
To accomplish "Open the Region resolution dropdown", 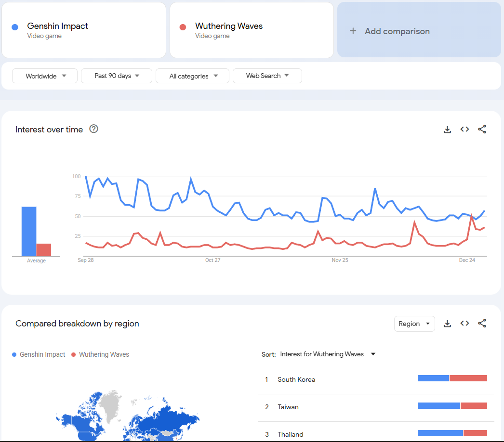I will click(414, 324).
